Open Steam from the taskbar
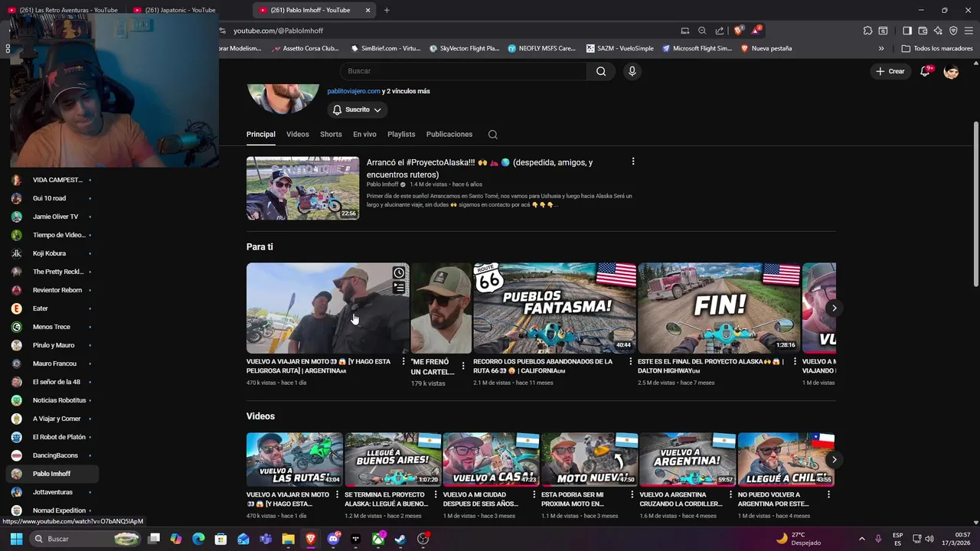The width and height of the screenshot is (980, 551). (400, 539)
